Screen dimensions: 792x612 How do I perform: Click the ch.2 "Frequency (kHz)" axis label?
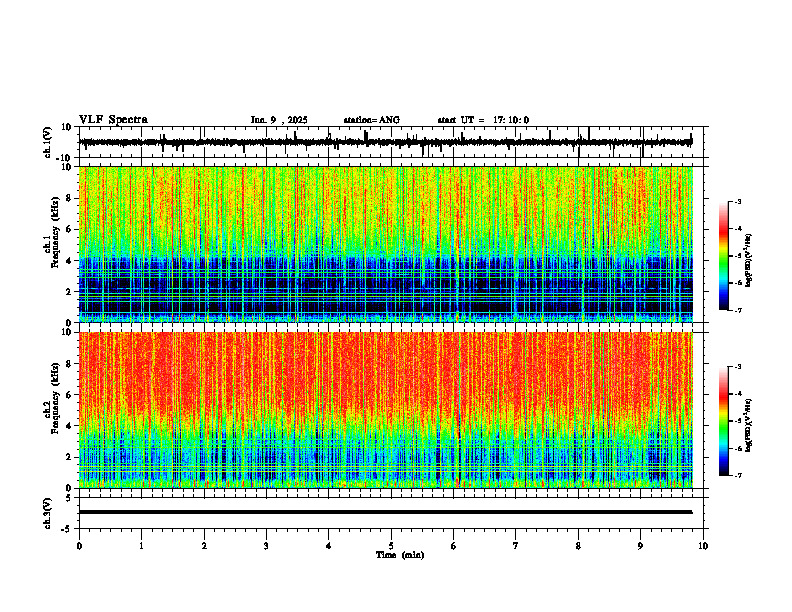[55, 397]
